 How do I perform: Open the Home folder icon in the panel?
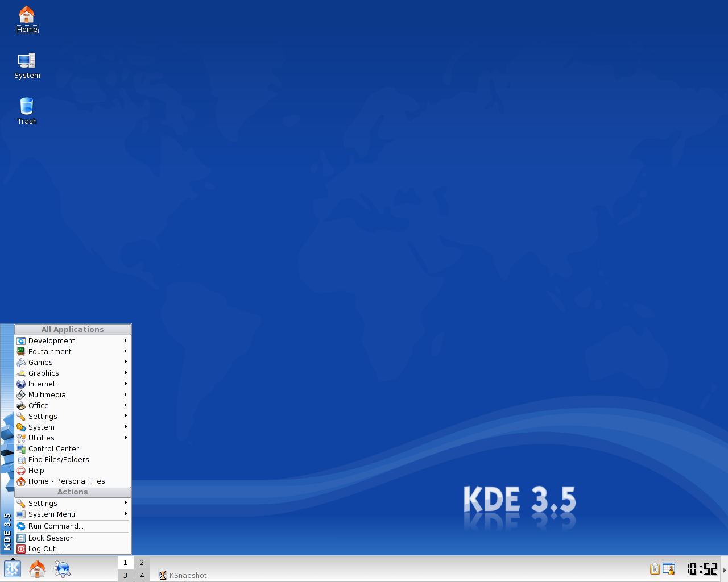(x=38, y=569)
